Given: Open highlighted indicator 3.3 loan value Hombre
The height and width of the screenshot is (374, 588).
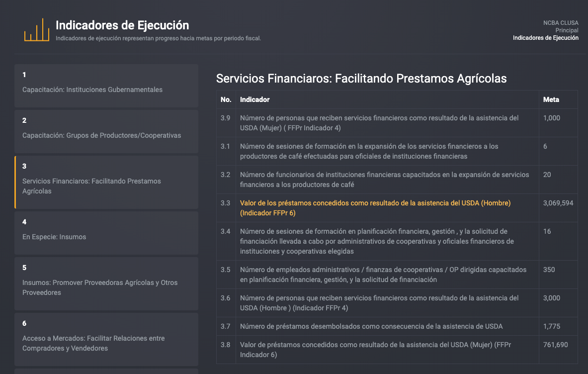Looking at the screenshot, I should pos(375,208).
